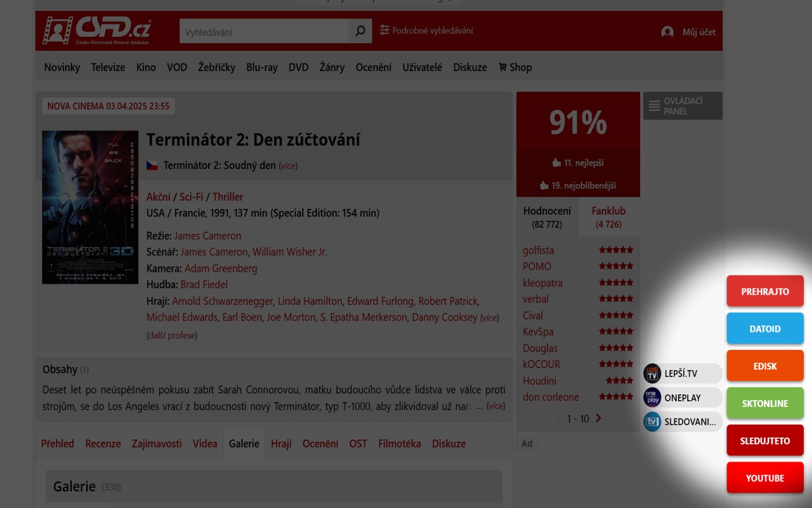812x508 pixels.
Task: Click the Terminator 2 movie poster
Action: (90, 207)
